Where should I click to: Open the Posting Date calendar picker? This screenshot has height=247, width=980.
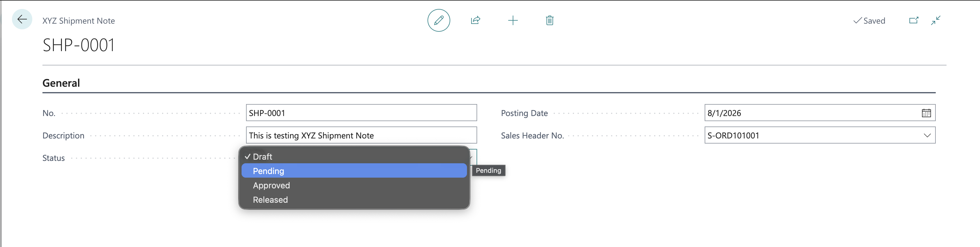click(x=926, y=113)
